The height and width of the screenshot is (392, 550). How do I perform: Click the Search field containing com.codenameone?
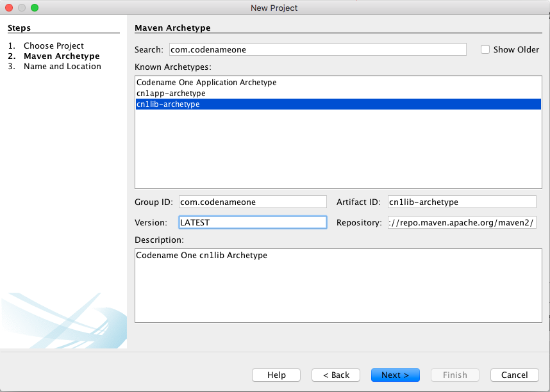click(317, 49)
